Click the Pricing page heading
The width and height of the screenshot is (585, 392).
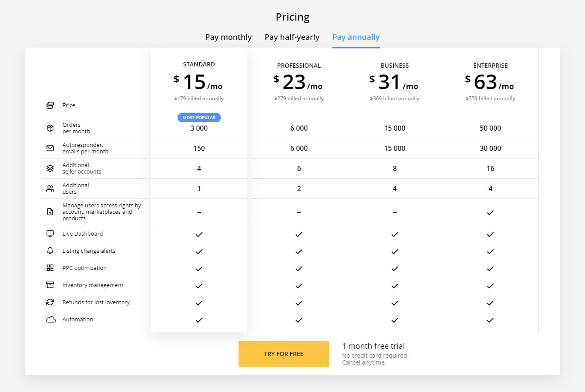coord(292,17)
